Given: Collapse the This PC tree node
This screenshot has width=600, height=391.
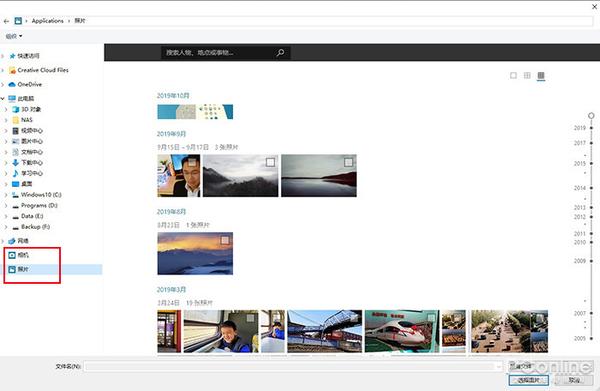Looking at the screenshot, I should (3, 99).
